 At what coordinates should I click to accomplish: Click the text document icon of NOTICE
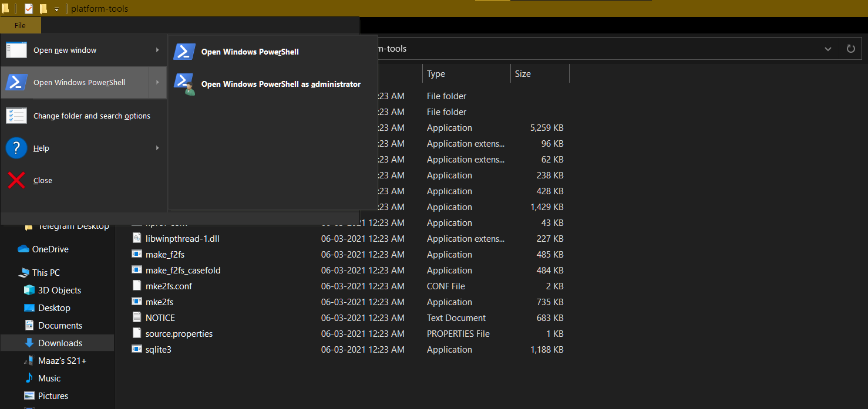136,317
